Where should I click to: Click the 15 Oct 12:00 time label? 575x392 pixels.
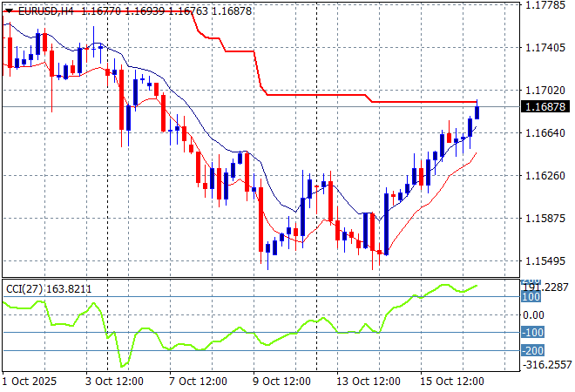pyautogui.click(x=452, y=382)
